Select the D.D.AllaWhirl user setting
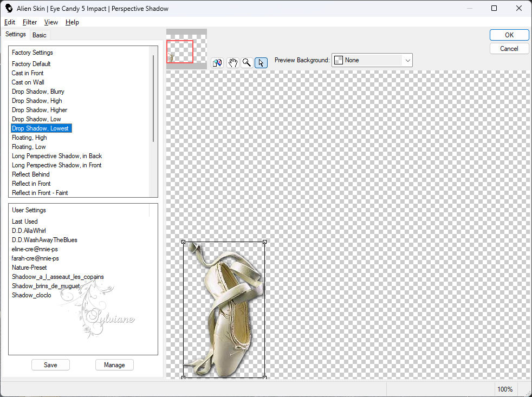This screenshot has width=532, height=397. [x=29, y=230]
